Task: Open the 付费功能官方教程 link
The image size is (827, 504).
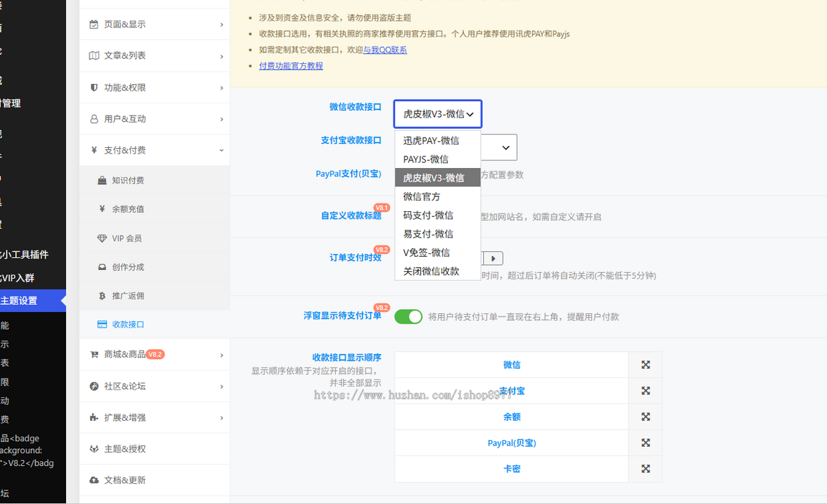Action: click(291, 65)
